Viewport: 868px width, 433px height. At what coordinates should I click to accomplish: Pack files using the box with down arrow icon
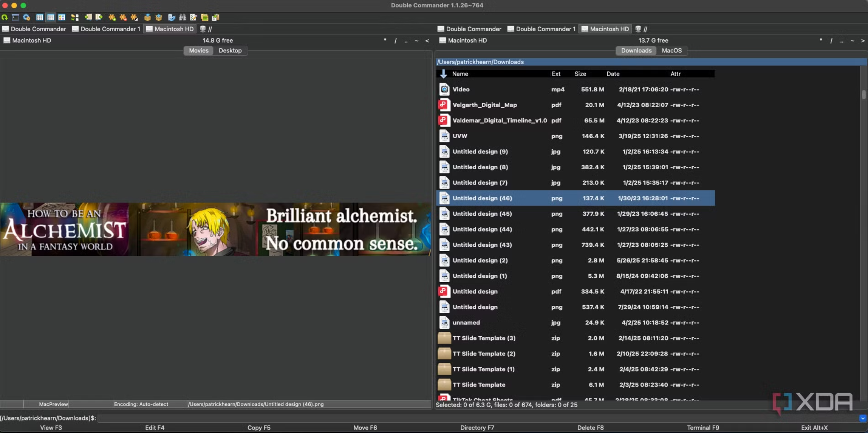click(147, 17)
